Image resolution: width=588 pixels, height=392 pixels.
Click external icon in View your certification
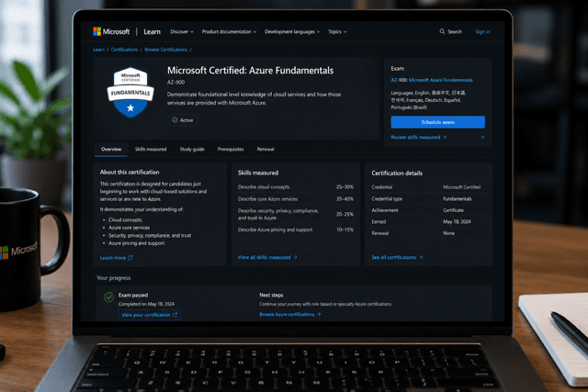(x=175, y=315)
